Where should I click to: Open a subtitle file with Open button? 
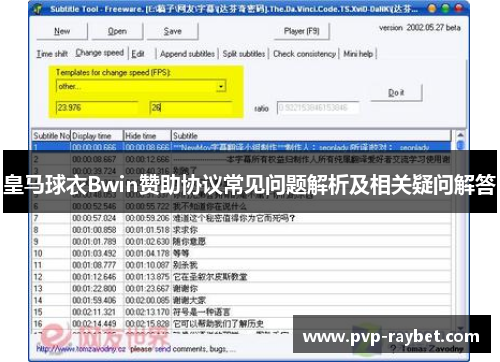pyautogui.click(x=117, y=31)
